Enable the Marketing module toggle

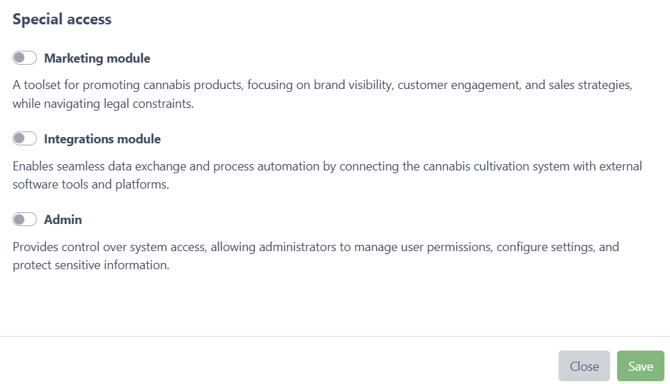pyautogui.click(x=24, y=58)
